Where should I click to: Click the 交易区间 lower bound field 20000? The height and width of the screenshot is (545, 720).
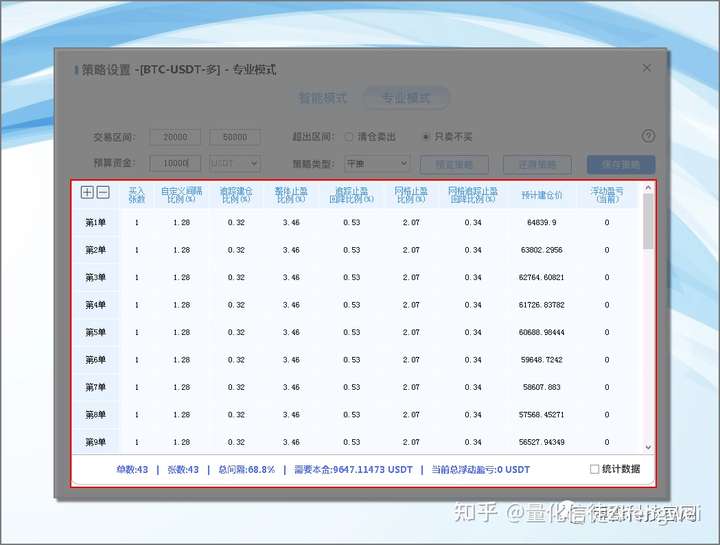175,137
